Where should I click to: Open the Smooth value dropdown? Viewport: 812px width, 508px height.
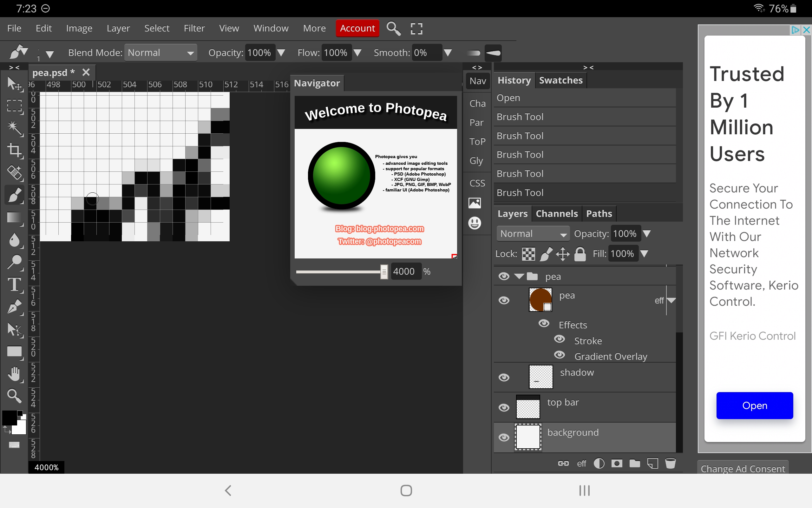coord(448,53)
